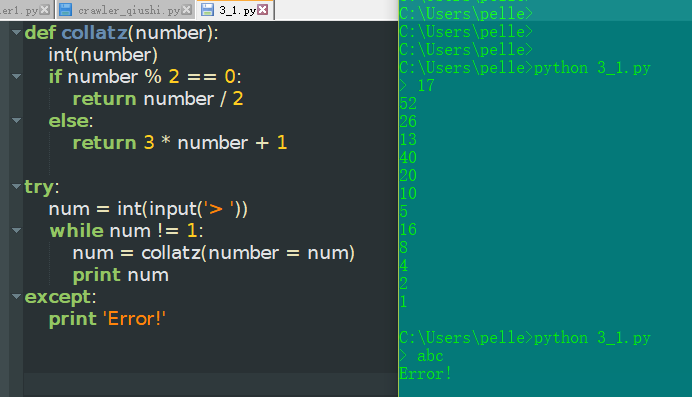Collapse the def collatz function fold

16,32
